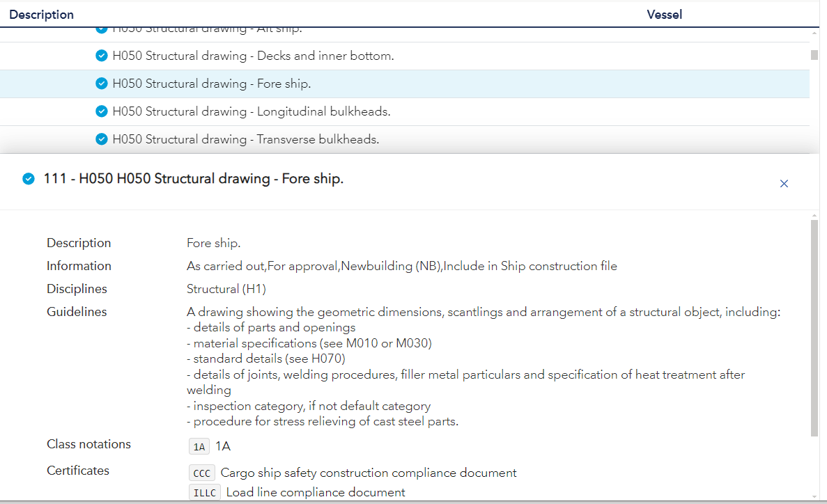Toggle completion checkmark for Longitudinal bulkheads

click(x=102, y=111)
